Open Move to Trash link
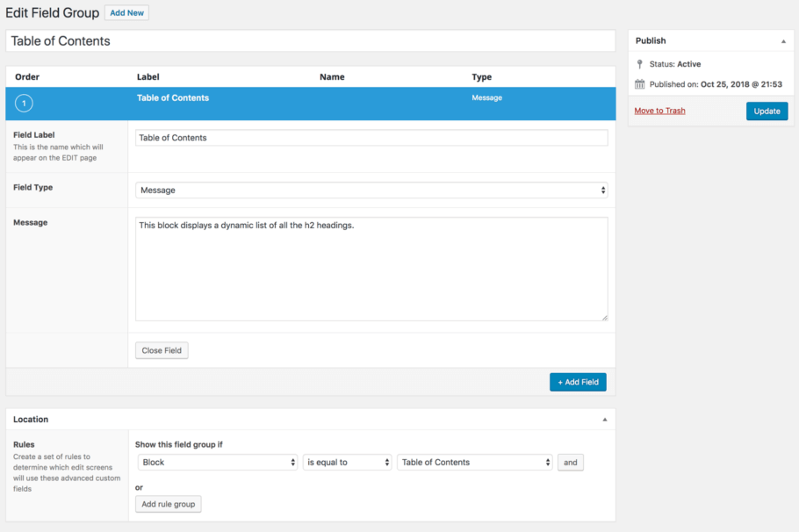The image size is (799, 532). (659, 111)
